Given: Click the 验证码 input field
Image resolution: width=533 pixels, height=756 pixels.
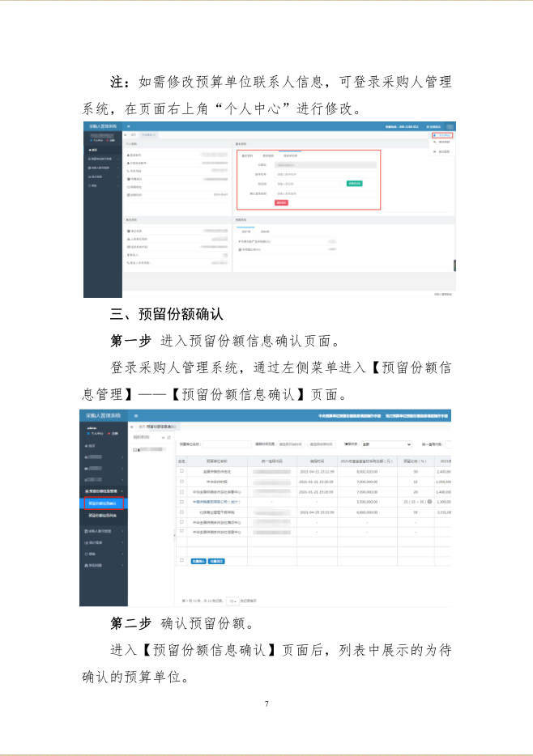Looking at the screenshot, I should coord(308,184).
